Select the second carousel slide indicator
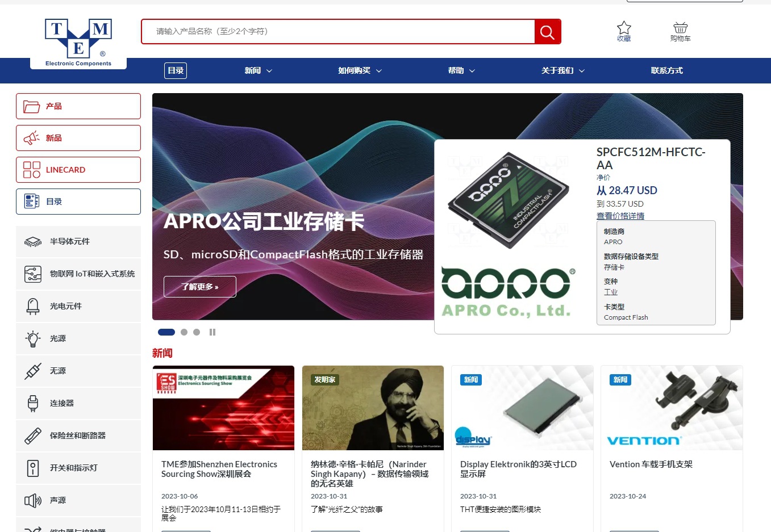The height and width of the screenshot is (532, 771). pyautogui.click(x=184, y=332)
